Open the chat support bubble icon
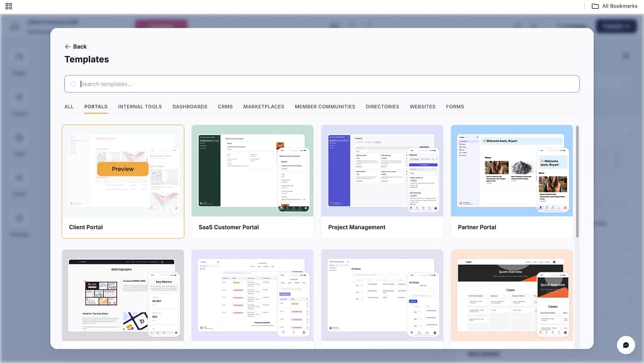644x363 pixels. (626, 345)
